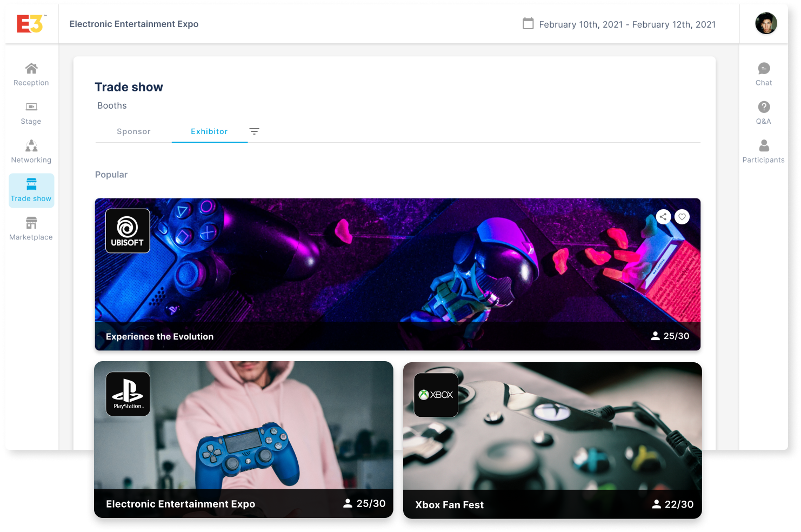The image size is (801, 532).
Task: Share the Ubisoft booth
Action: (x=663, y=217)
